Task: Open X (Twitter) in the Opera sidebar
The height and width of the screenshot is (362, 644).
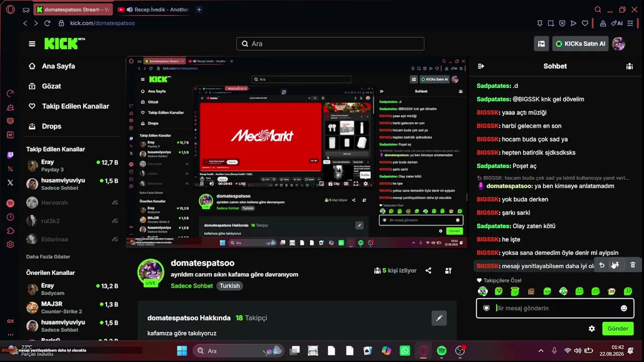Action: tap(10, 183)
